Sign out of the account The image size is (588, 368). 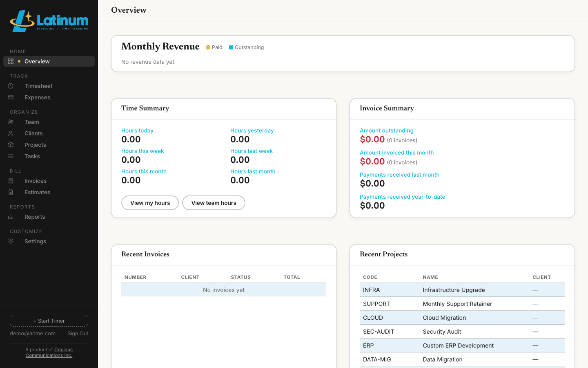click(x=78, y=334)
